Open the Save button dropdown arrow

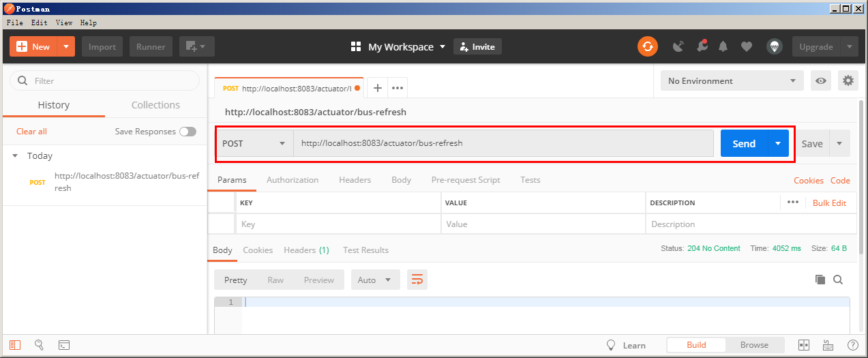point(839,143)
